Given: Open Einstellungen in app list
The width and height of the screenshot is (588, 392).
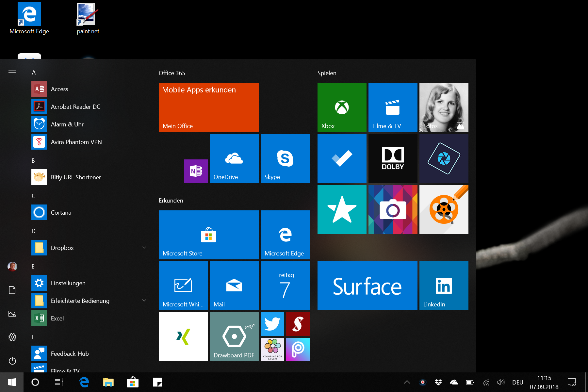Looking at the screenshot, I should click(89, 283).
